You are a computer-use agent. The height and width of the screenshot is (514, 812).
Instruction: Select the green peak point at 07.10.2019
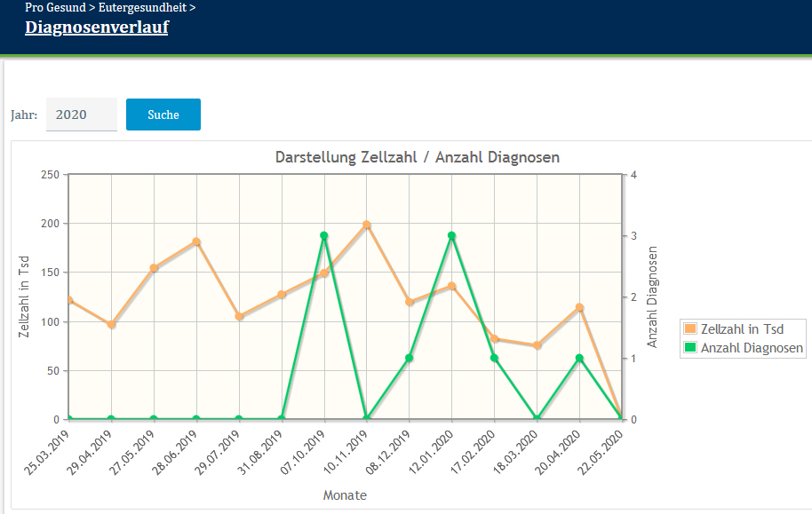(x=323, y=236)
